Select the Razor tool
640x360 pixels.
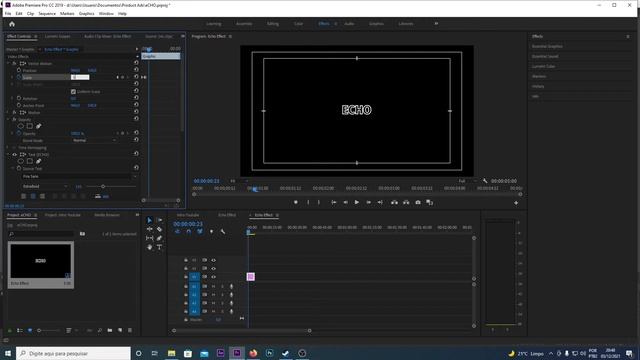[x=159, y=229]
